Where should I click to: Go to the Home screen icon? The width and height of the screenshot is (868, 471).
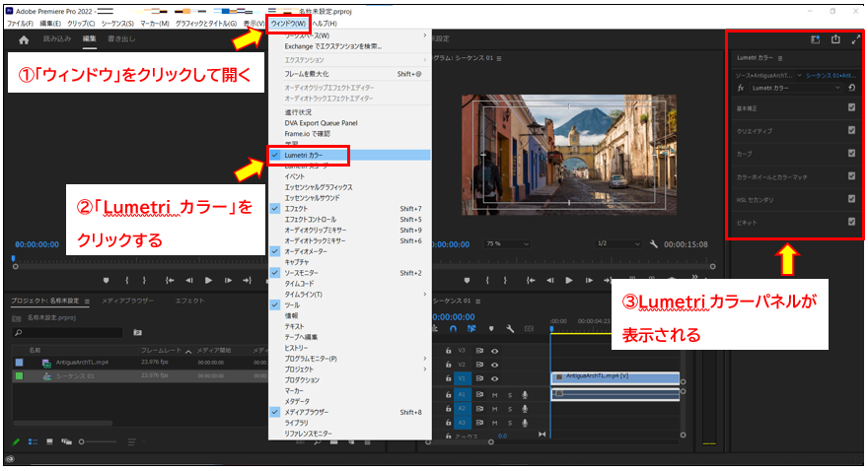pyautogui.click(x=24, y=39)
